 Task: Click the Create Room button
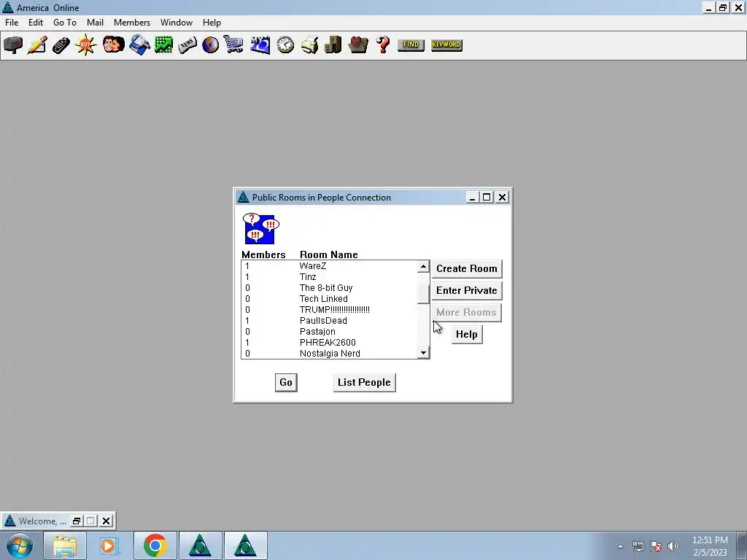coord(466,268)
